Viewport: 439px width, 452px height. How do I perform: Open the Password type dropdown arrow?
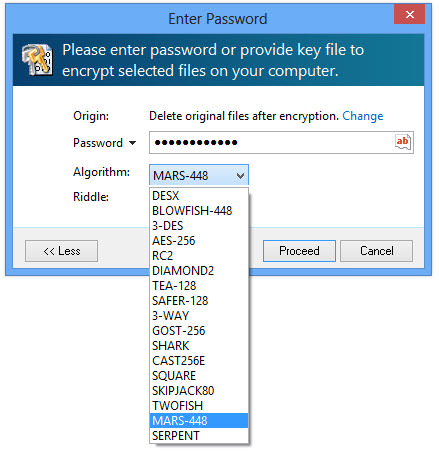tap(133, 143)
